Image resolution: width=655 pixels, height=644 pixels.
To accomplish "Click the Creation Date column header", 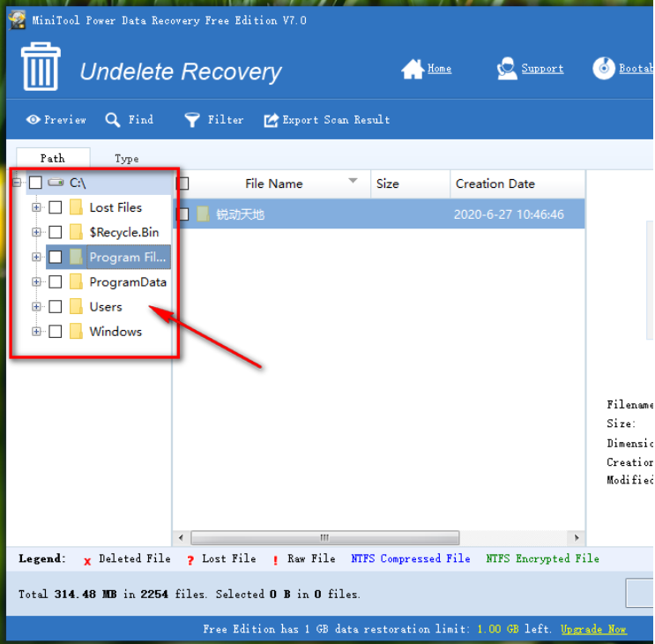I will point(517,183).
